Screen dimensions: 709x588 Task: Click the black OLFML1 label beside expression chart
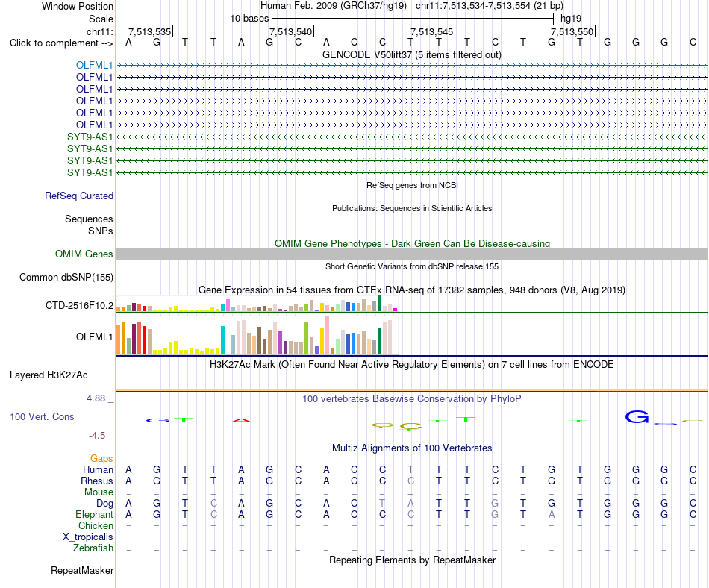(x=94, y=337)
